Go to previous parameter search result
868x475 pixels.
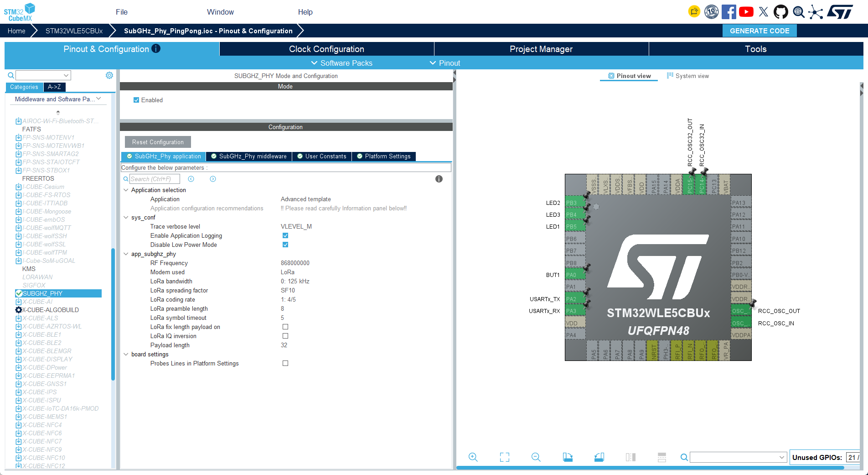click(191, 179)
